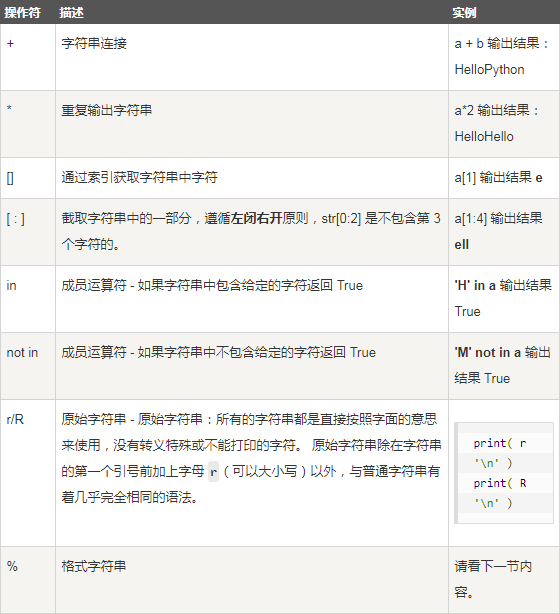
Task: Click the bold ell output text
Action: point(461,244)
